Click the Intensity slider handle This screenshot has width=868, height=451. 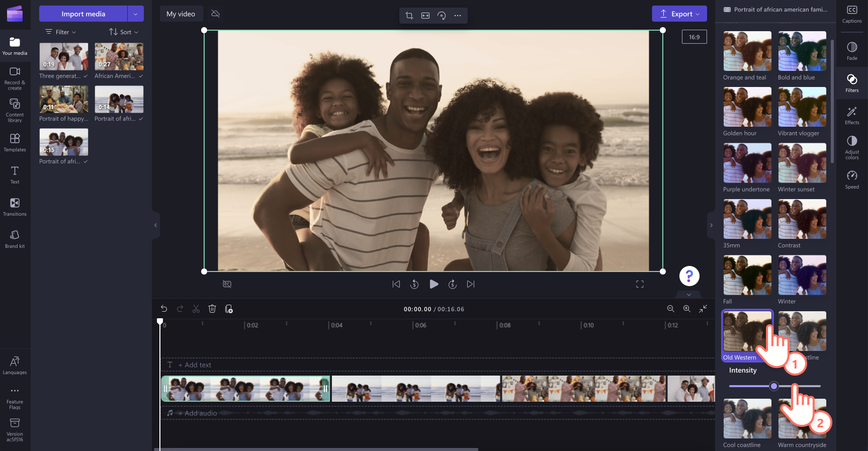(x=774, y=386)
